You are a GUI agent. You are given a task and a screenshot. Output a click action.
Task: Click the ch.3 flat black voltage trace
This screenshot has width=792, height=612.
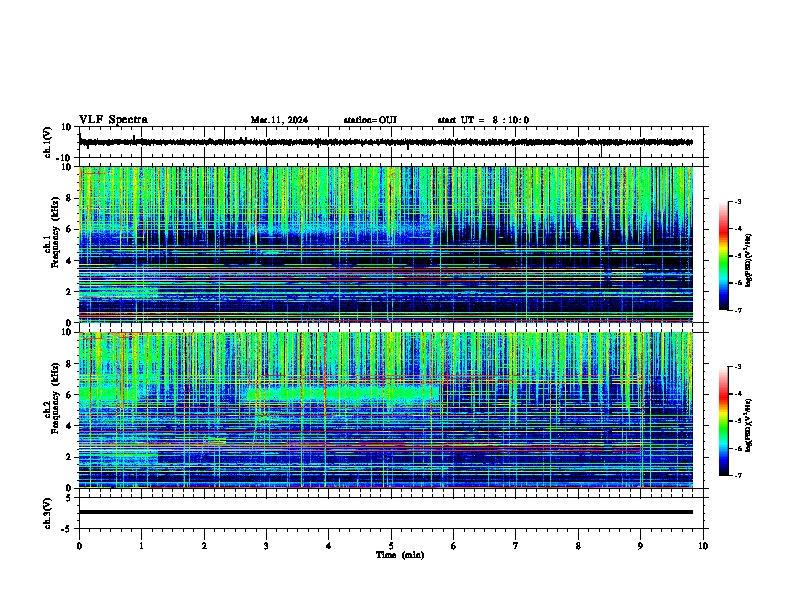pos(386,512)
